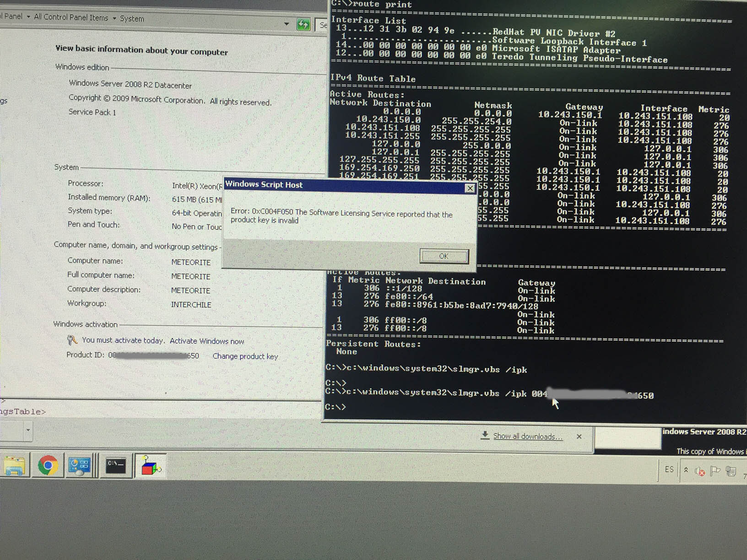Image resolution: width=747 pixels, height=560 pixels.
Task: Launch Google Chrome from taskbar
Action: click(x=48, y=466)
